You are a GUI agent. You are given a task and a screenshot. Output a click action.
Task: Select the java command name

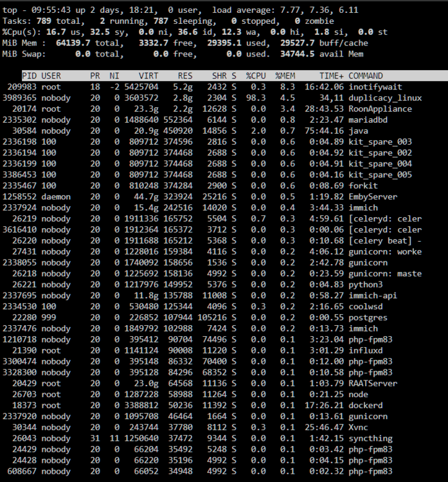[x=358, y=131]
